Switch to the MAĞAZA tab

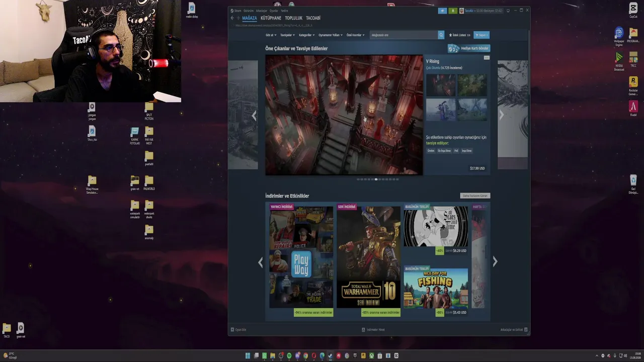point(250,18)
